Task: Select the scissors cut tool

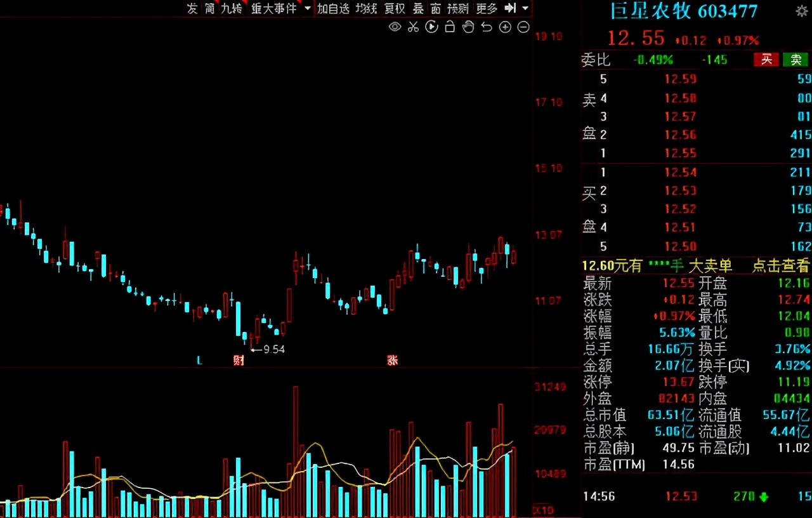Action: pos(413,27)
